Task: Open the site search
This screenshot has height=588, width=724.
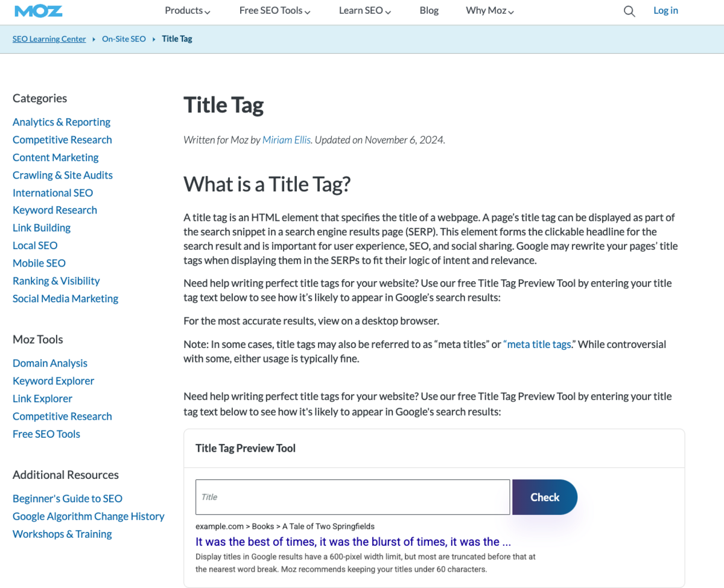Action: click(x=629, y=11)
